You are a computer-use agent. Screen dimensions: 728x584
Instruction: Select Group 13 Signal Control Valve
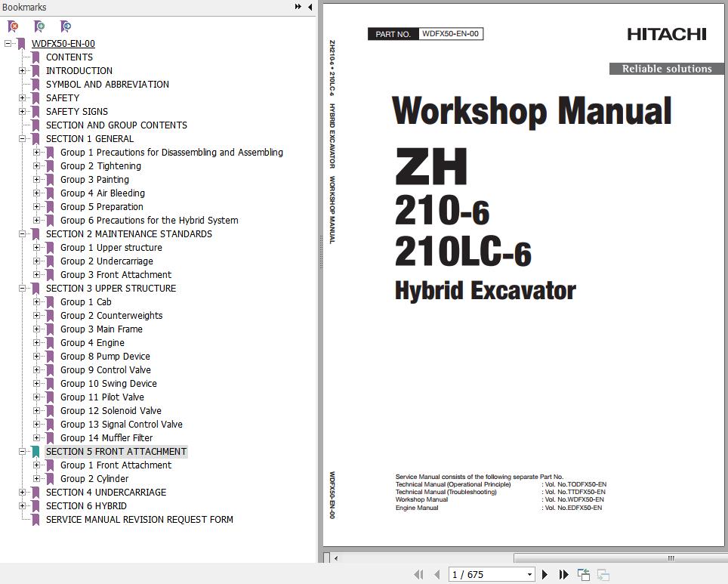click(x=121, y=424)
